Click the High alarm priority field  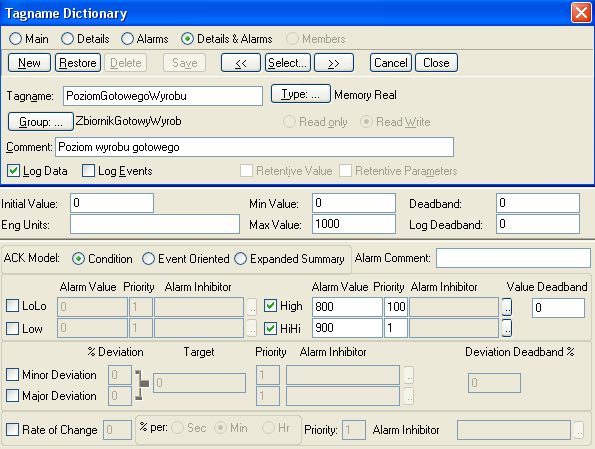396,307
